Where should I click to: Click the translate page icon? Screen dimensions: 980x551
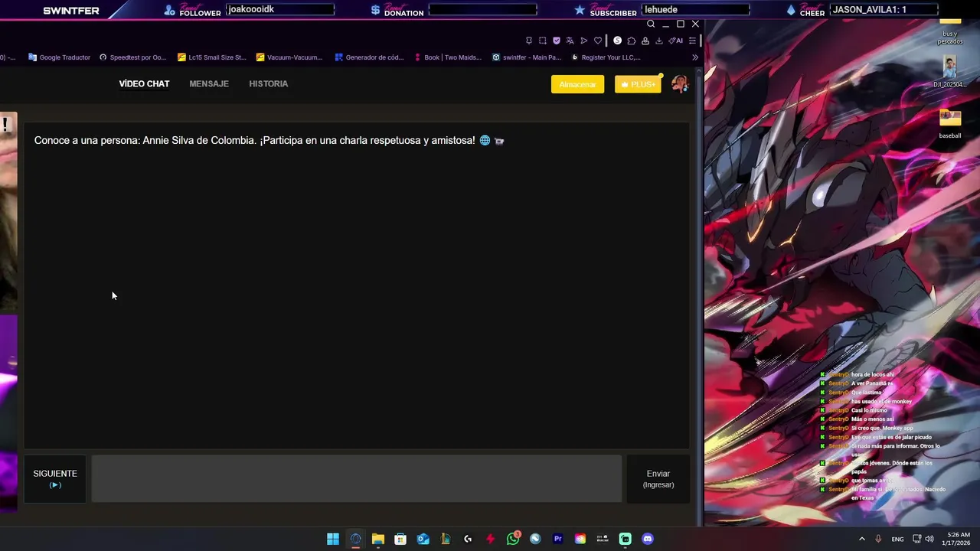pos(570,41)
